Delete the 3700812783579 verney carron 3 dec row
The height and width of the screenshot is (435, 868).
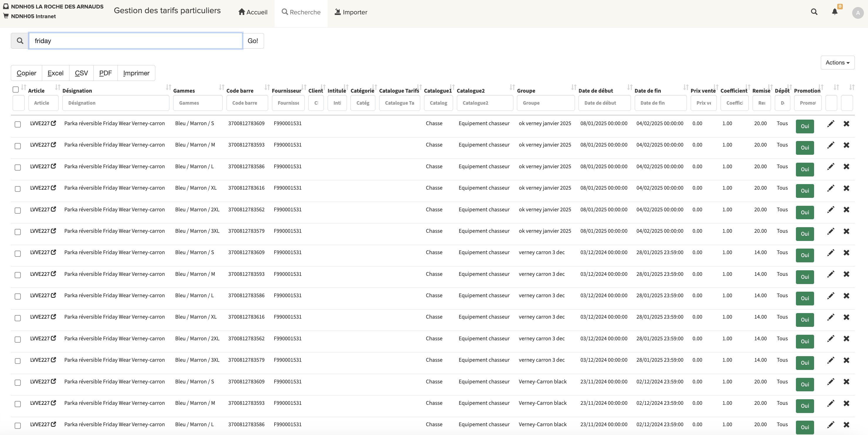click(x=846, y=361)
